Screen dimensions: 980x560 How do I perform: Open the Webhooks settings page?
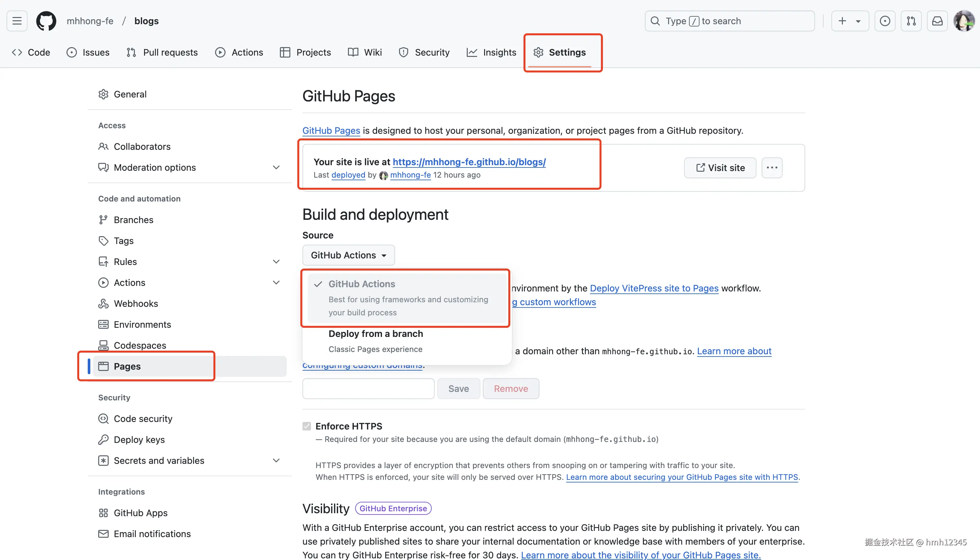click(136, 304)
